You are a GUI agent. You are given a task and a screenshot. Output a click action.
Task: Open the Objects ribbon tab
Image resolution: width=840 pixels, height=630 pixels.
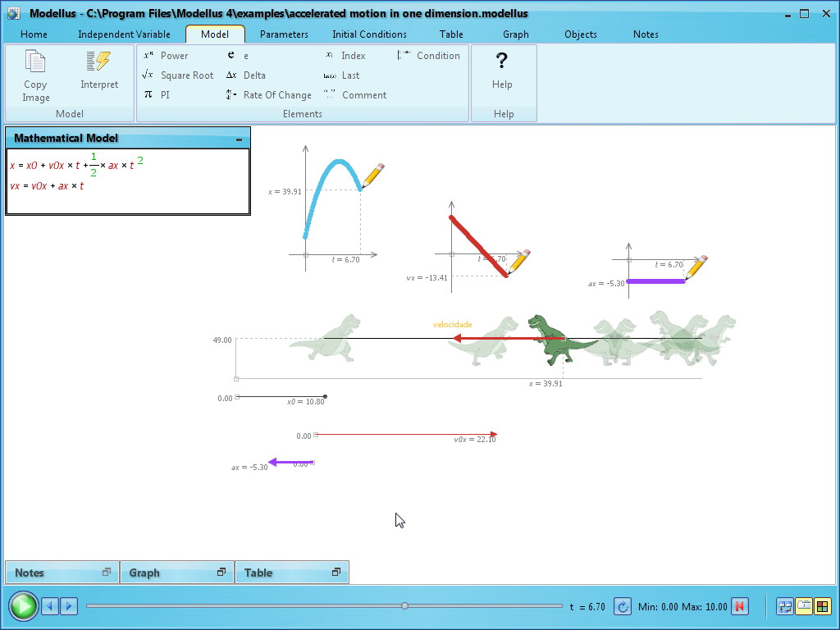[581, 34]
